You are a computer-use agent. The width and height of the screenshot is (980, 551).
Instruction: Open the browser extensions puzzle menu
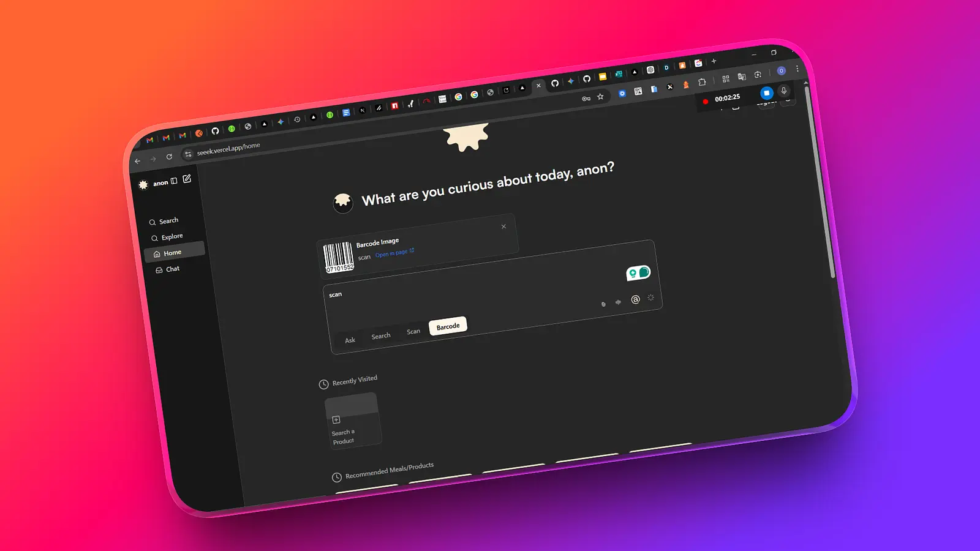tap(702, 81)
